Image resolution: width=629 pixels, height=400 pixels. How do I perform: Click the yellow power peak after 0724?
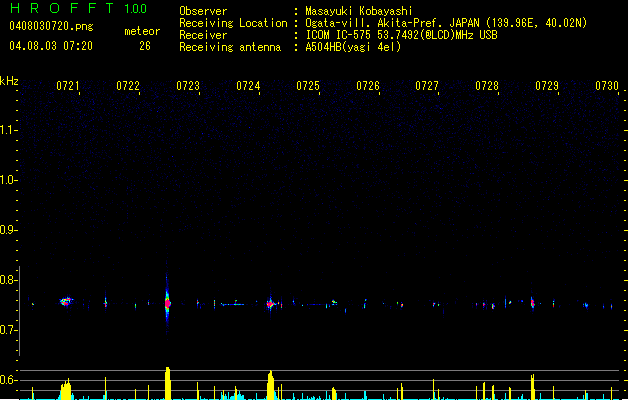click(x=271, y=385)
